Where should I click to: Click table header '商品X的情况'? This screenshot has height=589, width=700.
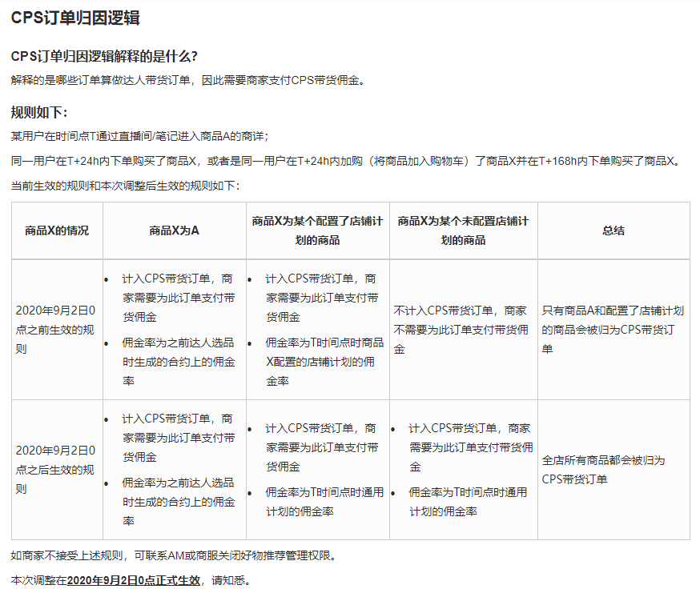pos(57,230)
